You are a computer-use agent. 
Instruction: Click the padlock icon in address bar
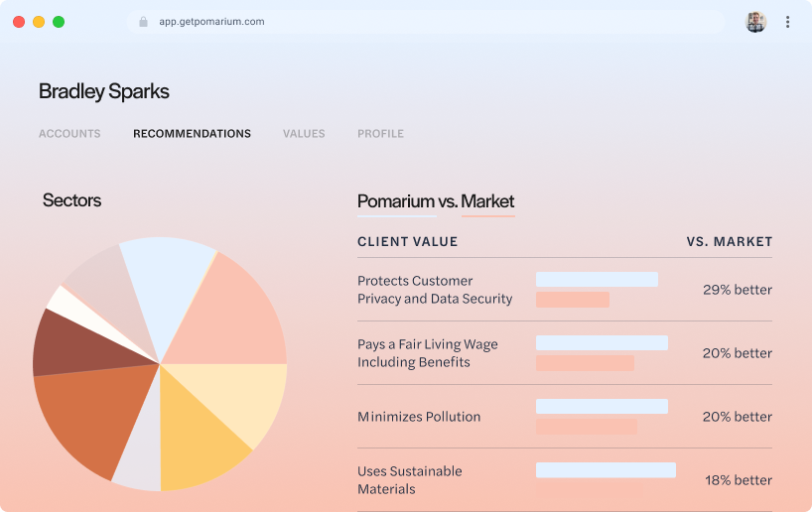pos(144,22)
